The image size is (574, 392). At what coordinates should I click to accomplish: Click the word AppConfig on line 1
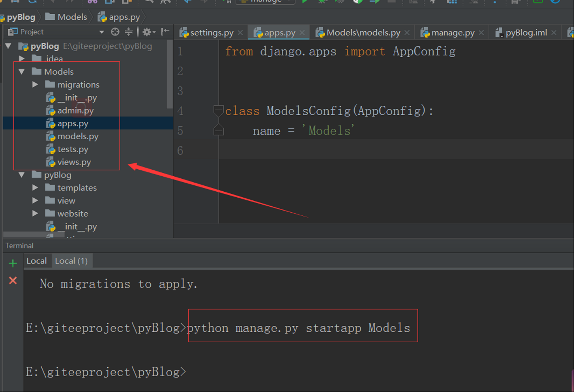[x=424, y=52]
